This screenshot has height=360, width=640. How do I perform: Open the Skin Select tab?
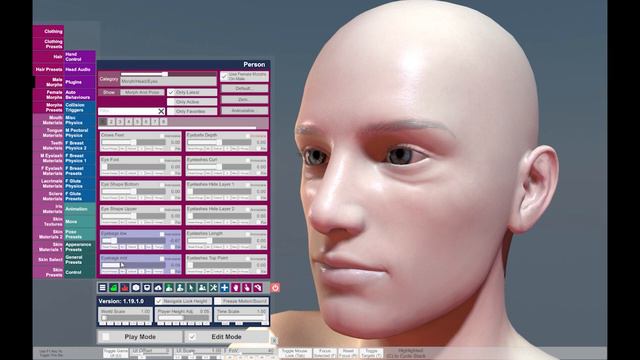point(48,260)
